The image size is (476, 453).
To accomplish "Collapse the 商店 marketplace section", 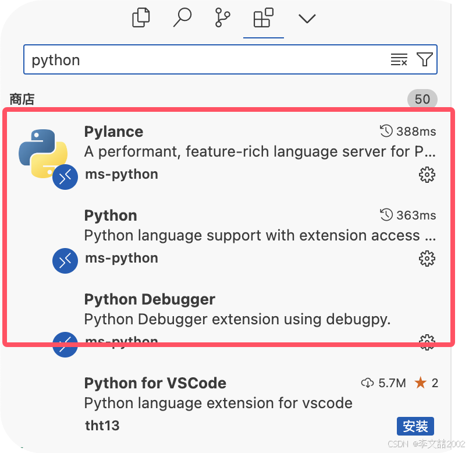I will [22, 99].
